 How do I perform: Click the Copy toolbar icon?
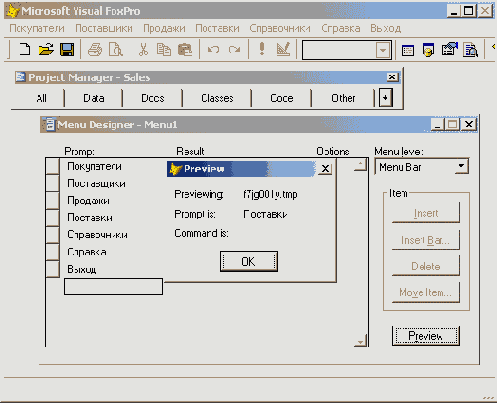click(164, 50)
